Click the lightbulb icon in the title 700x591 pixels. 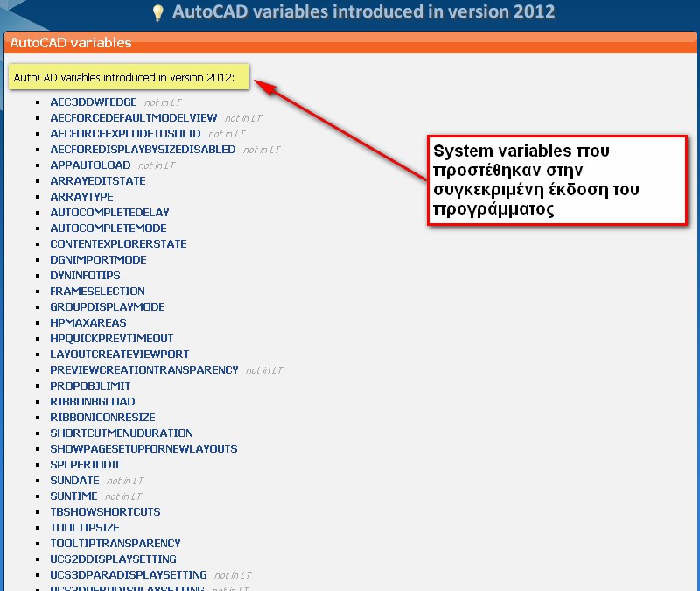(x=157, y=12)
